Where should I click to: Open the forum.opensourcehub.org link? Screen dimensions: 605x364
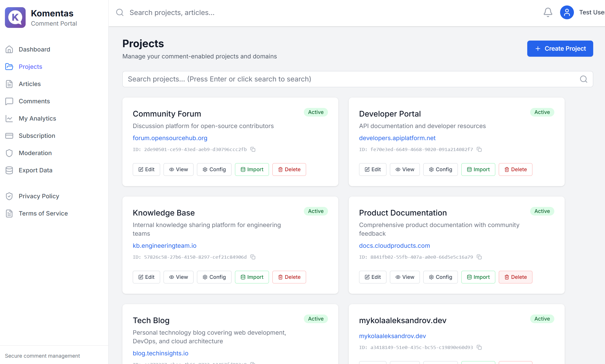click(x=170, y=138)
